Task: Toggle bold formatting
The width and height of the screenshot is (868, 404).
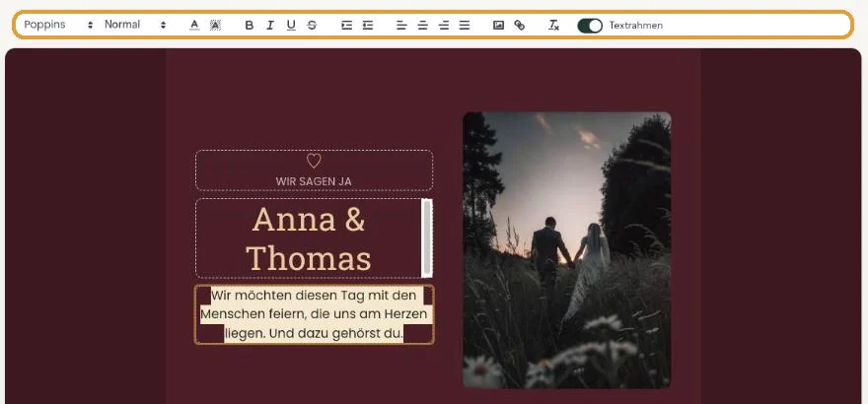Action: (250, 25)
